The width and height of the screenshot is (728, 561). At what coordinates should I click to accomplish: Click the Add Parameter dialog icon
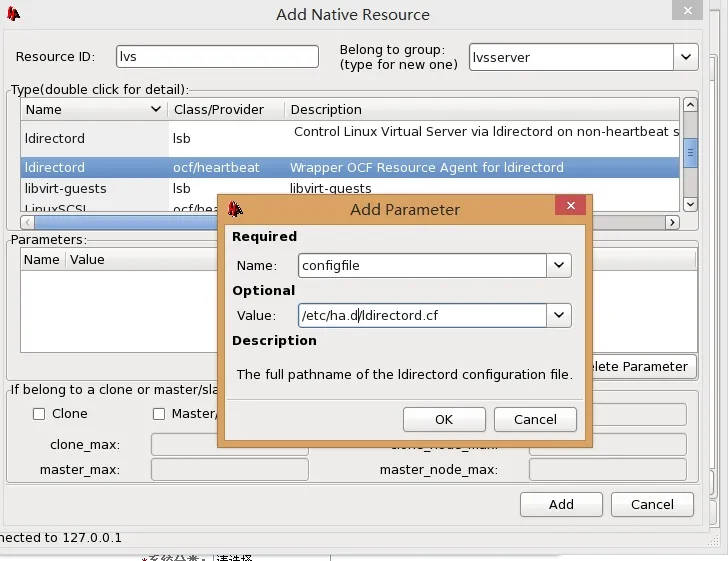(235, 209)
